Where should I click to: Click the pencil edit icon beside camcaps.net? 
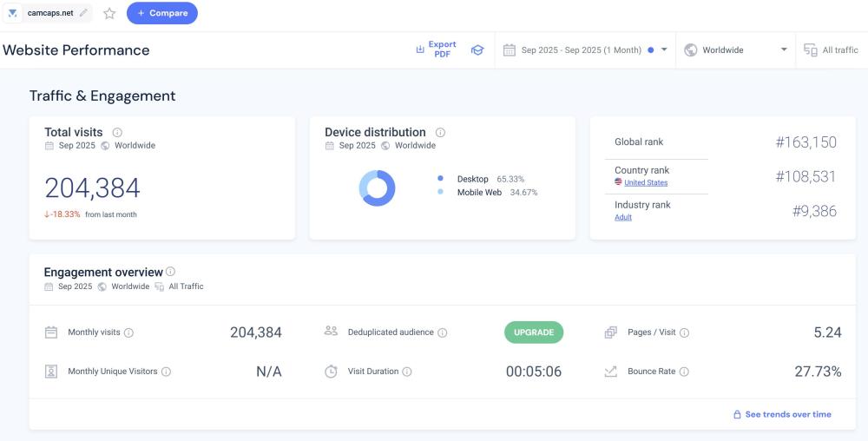coord(83,13)
